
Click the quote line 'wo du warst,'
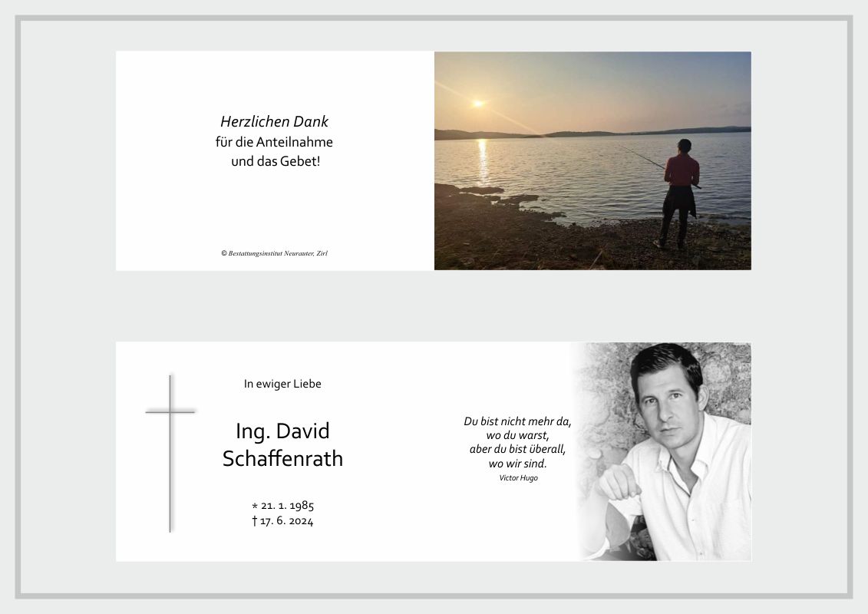tap(517, 435)
